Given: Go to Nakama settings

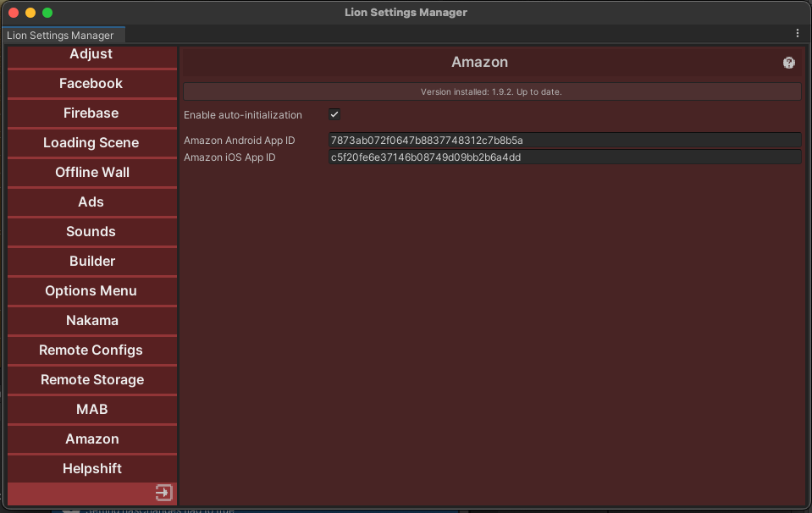Looking at the screenshot, I should coord(92,321).
